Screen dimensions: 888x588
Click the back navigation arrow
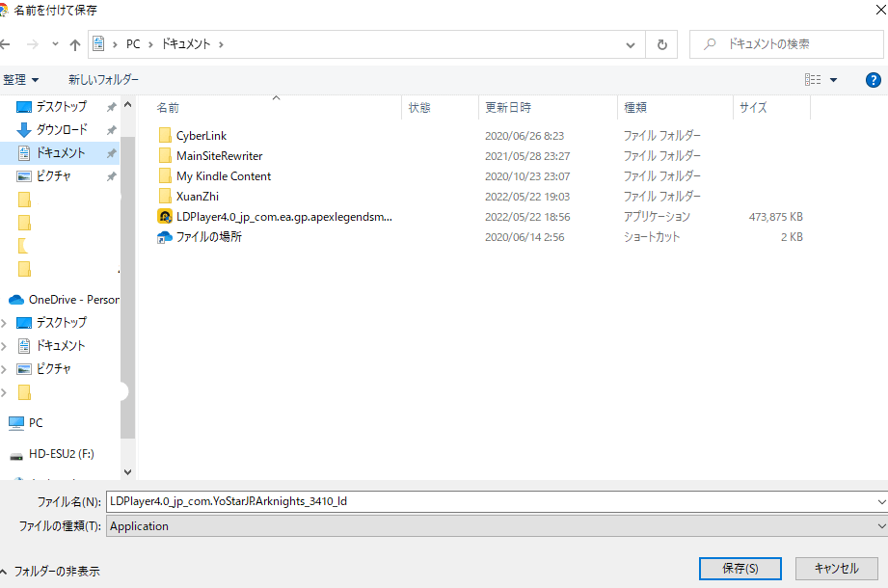point(9,43)
